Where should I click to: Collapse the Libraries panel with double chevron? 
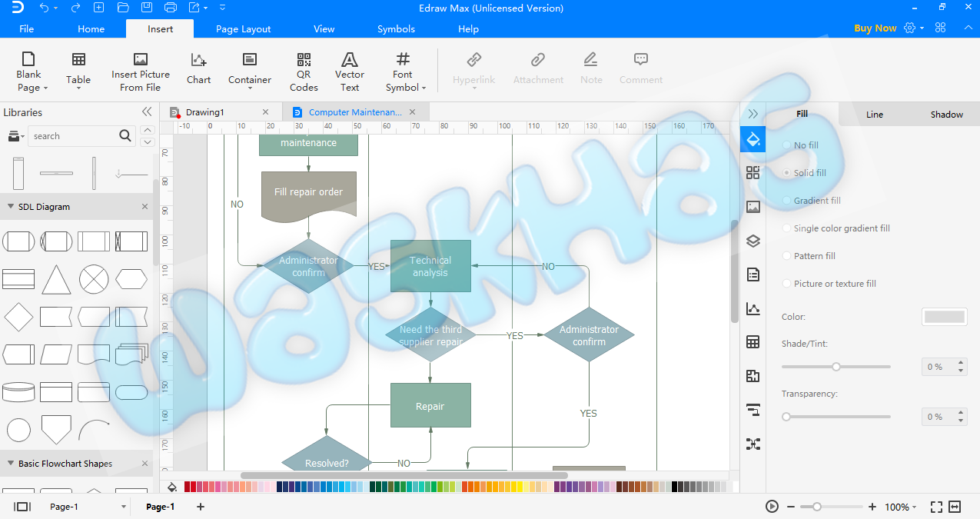[x=147, y=112]
